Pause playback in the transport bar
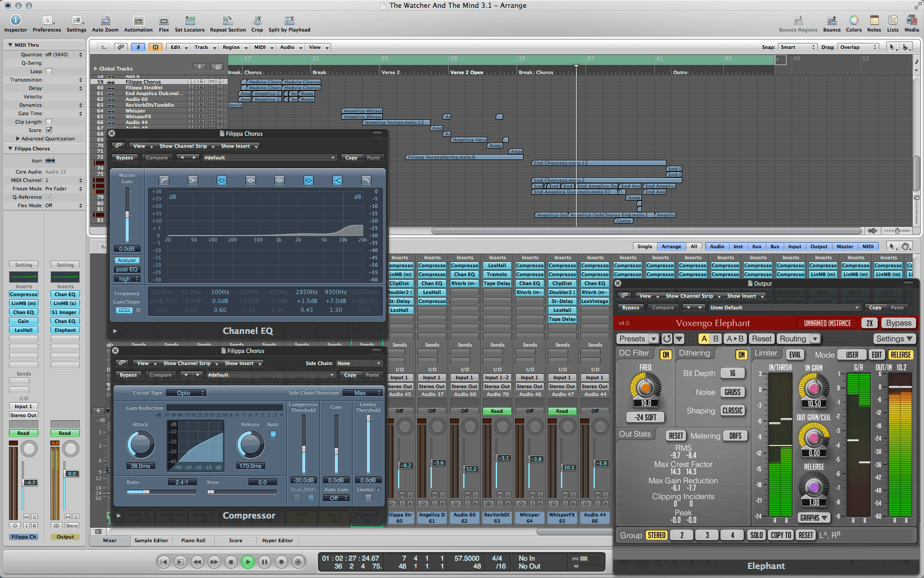Image resolution: width=924 pixels, height=578 pixels. (264, 562)
